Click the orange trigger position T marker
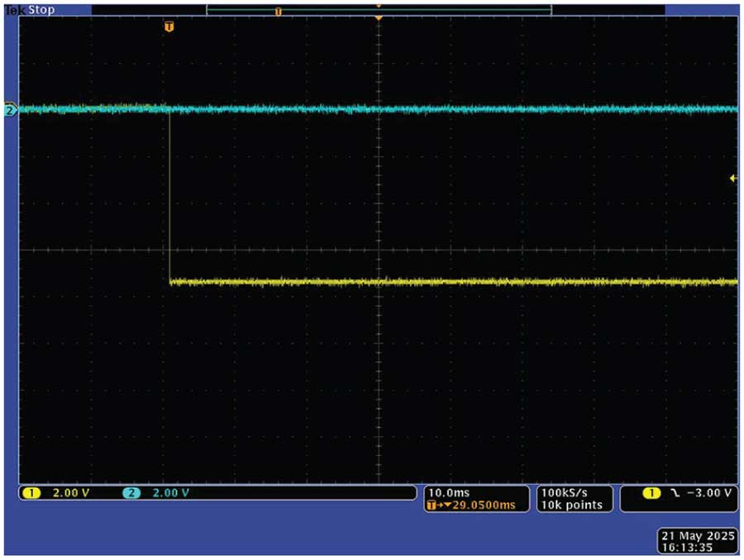Viewport: 744px width, 560px height. (169, 26)
